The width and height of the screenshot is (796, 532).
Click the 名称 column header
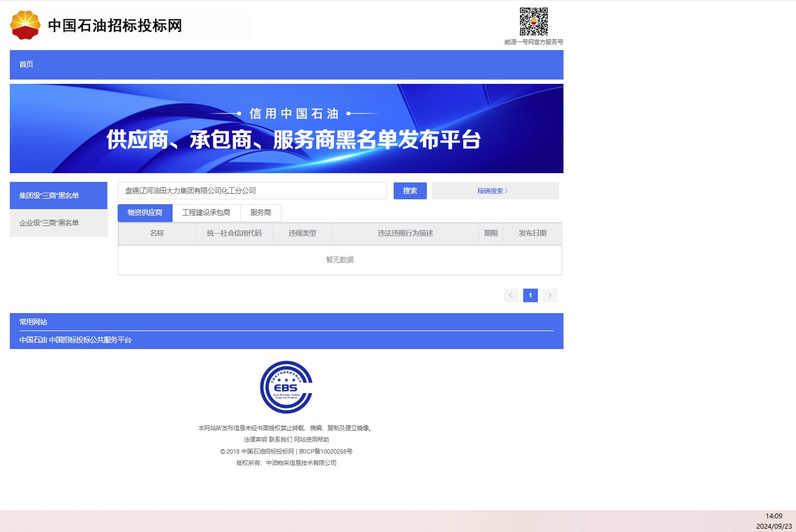[157, 233]
